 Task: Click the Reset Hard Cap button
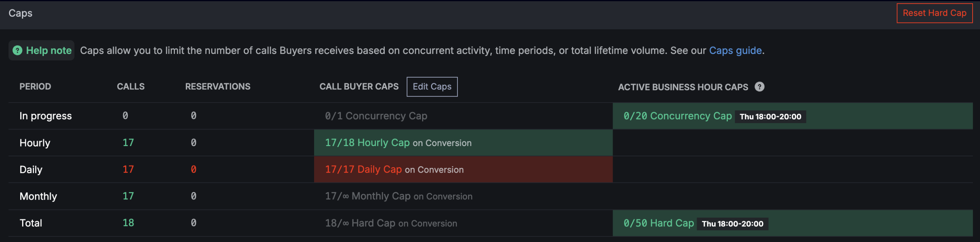tap(934, 13)
